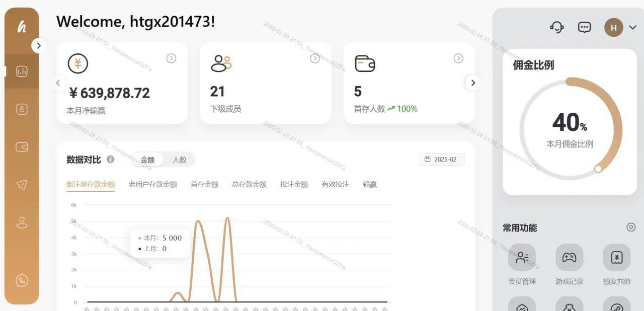This screenshot has width=644, height=311.
Task: Switch data comparison to 金额 mode
Action: coord(147,160)
